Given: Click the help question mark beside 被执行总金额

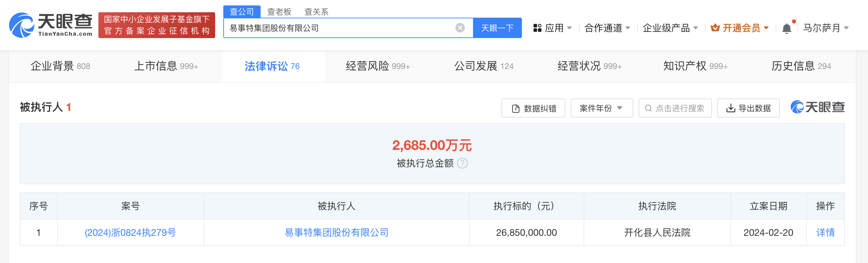Looking at the screenshot, I should (463, 163).
